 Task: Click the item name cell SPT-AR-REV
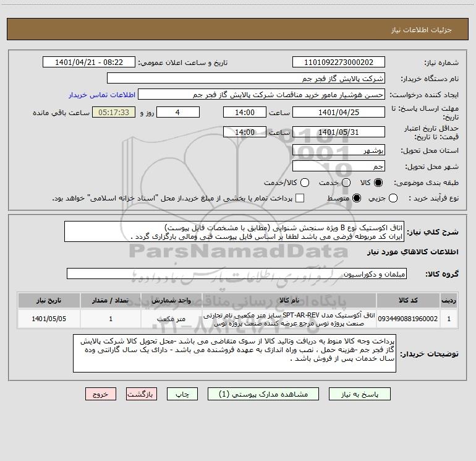(x=289, y=319)
